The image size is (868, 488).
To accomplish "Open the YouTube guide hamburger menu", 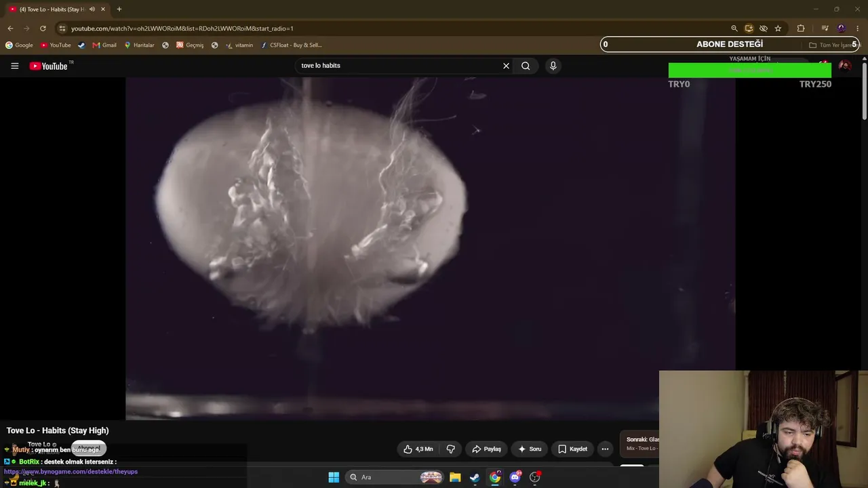I will [15, 66].
